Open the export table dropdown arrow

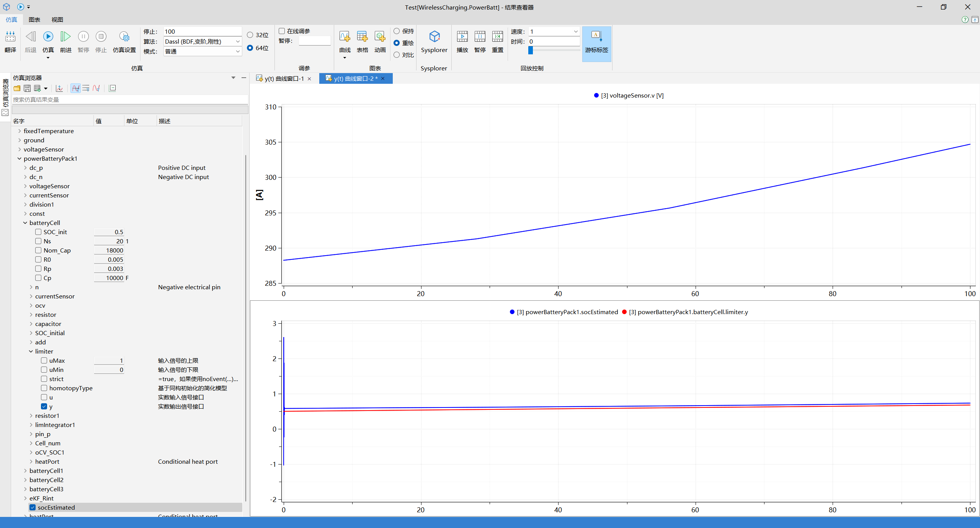tap(46, 88)
